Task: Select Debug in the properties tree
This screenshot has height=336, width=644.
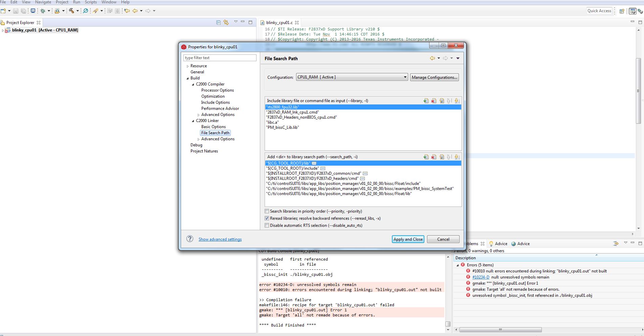Action: 196,145
